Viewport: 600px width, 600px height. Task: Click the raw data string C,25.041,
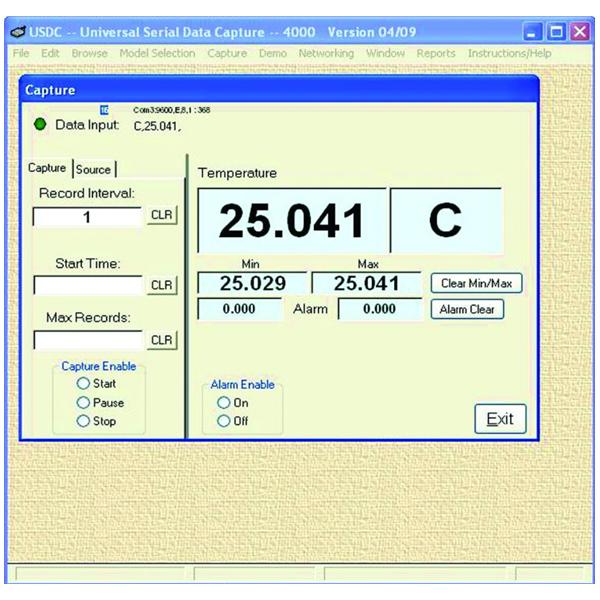(157, 126)
